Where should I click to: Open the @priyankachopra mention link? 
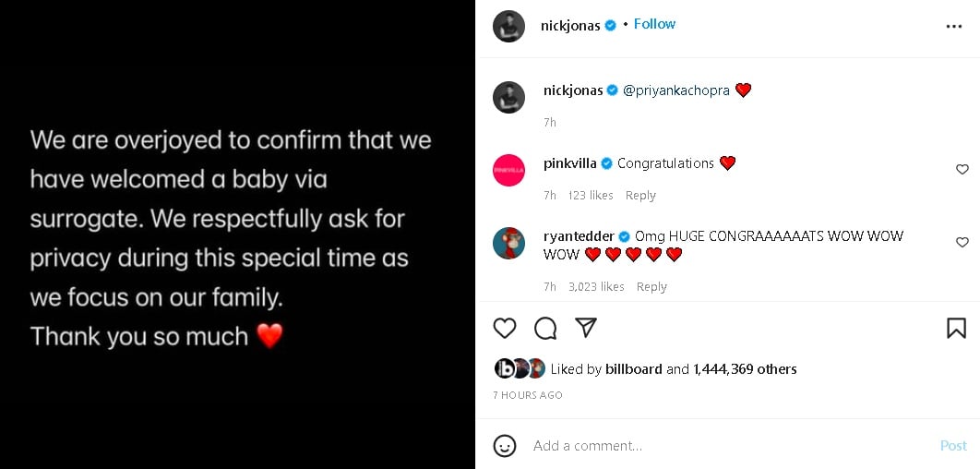676,90
